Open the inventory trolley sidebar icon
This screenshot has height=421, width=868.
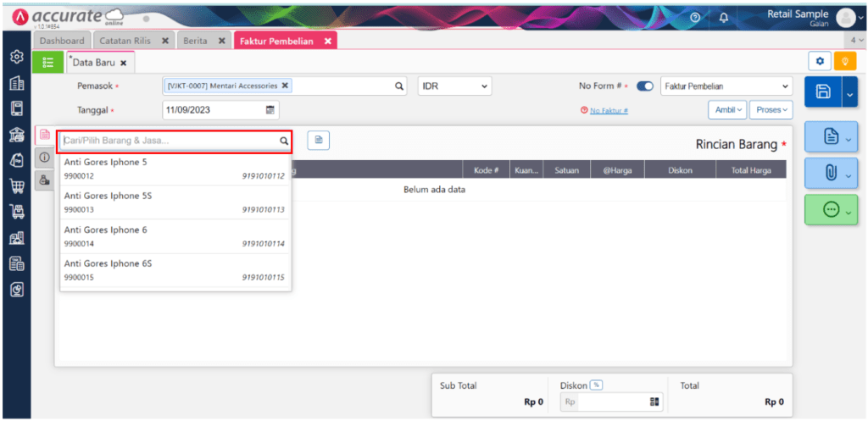(x=17, y=212)
